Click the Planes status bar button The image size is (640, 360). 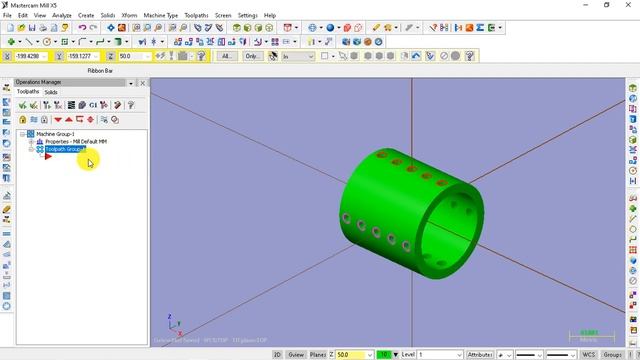(318, 355)
